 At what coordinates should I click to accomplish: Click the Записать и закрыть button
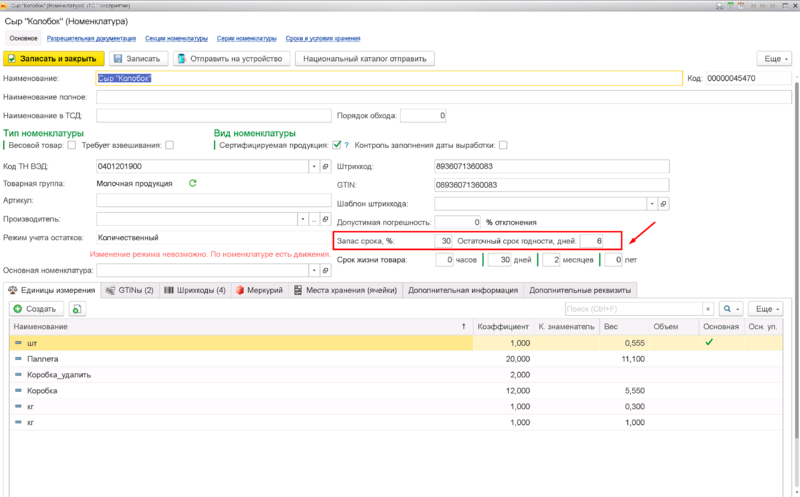(54, 59)
